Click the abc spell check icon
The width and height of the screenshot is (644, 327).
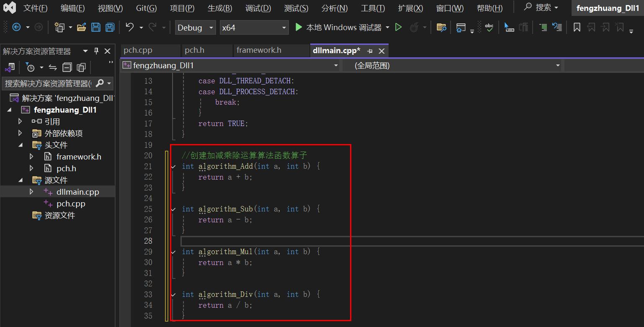(489, 27)
